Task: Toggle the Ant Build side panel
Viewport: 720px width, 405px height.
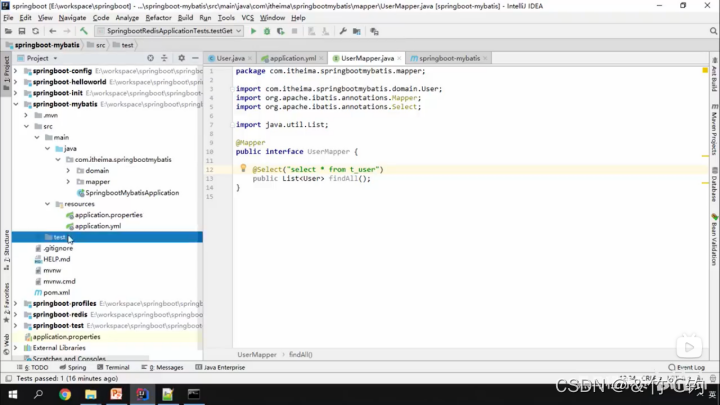Action: pyautogui.click(x=714, y=75)
